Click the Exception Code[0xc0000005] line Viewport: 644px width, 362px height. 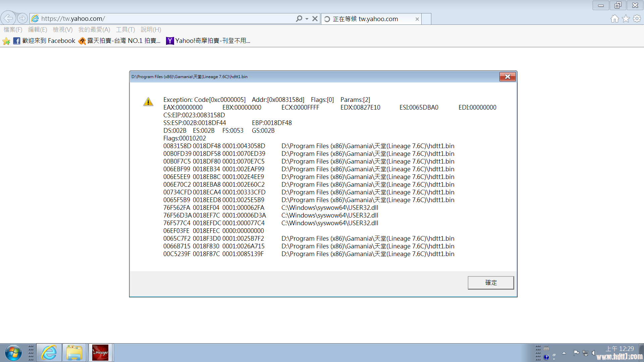267,100
